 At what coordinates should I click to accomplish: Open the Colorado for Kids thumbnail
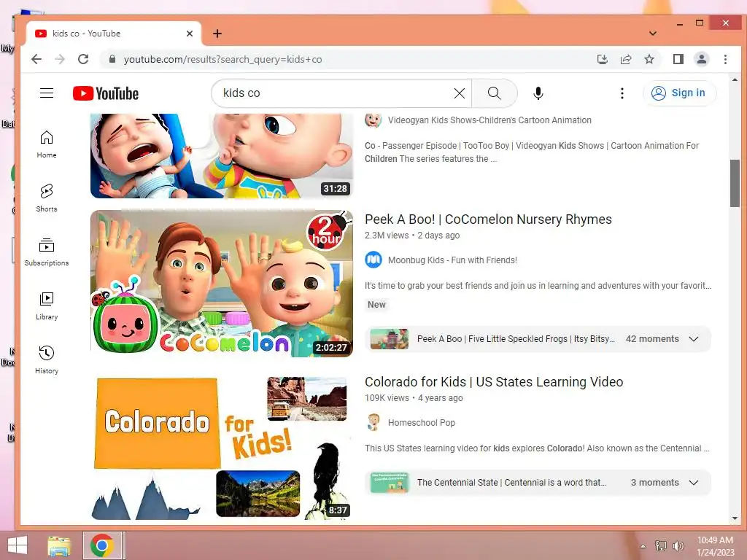pos(222,447)
